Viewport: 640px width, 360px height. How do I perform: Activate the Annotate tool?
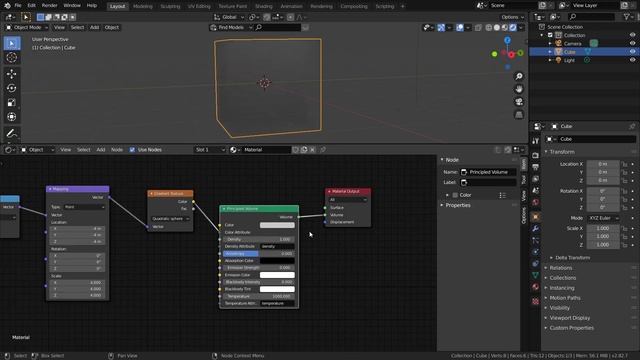(x=12, y=133)
